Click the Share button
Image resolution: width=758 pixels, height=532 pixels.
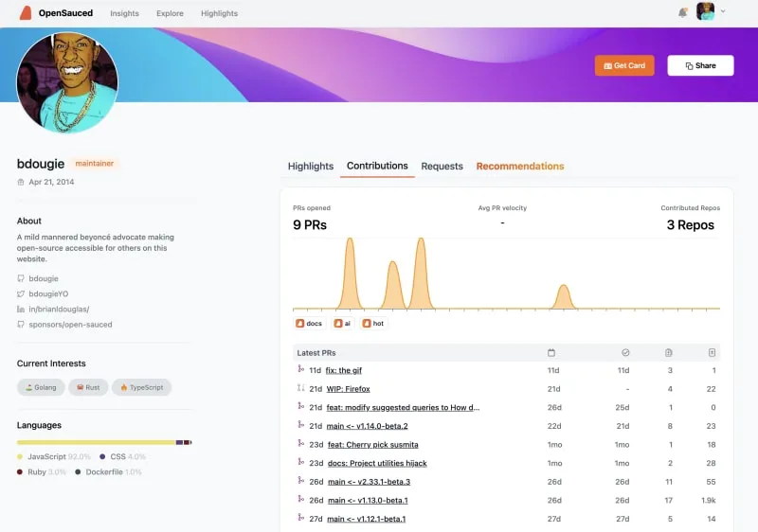tap(700, 65)
